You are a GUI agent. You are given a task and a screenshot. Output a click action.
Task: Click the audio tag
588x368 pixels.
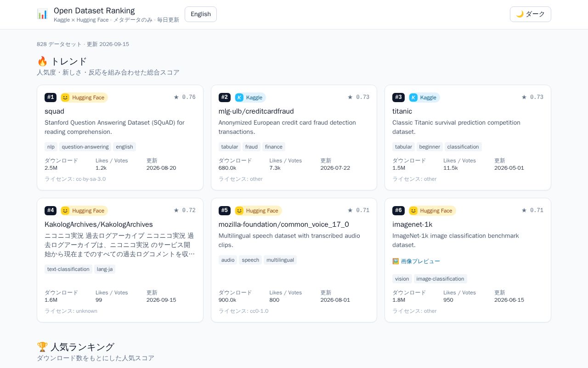(x=228, y=260)
